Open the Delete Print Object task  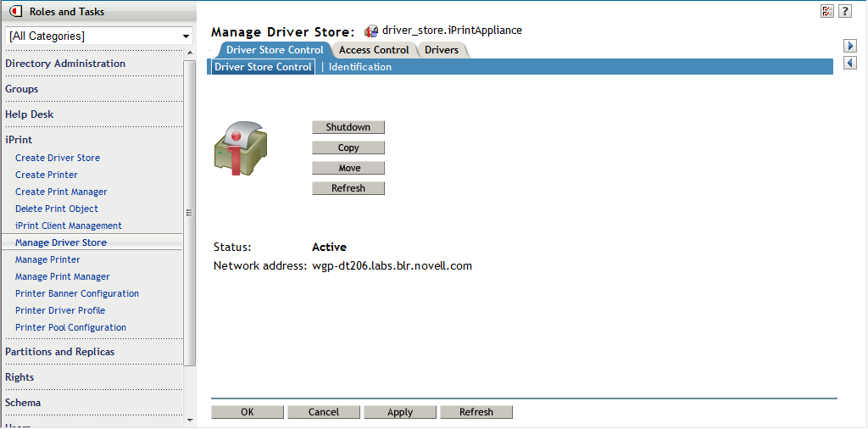(x=57, y=209)
